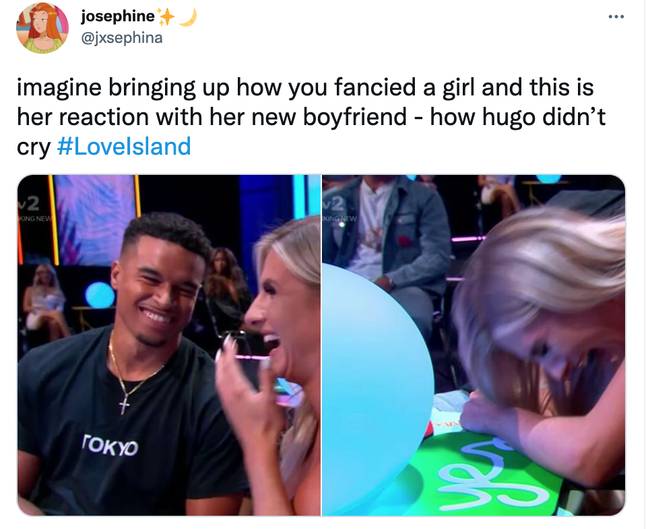The width and height of the screenshot is (648, 529).
Task: View the left photo of man in Tokyo shirt
Action: [x=169, y=345]
